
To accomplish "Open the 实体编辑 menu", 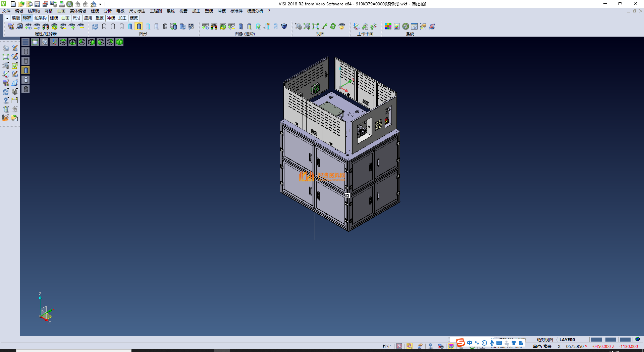I will point(78,11).
